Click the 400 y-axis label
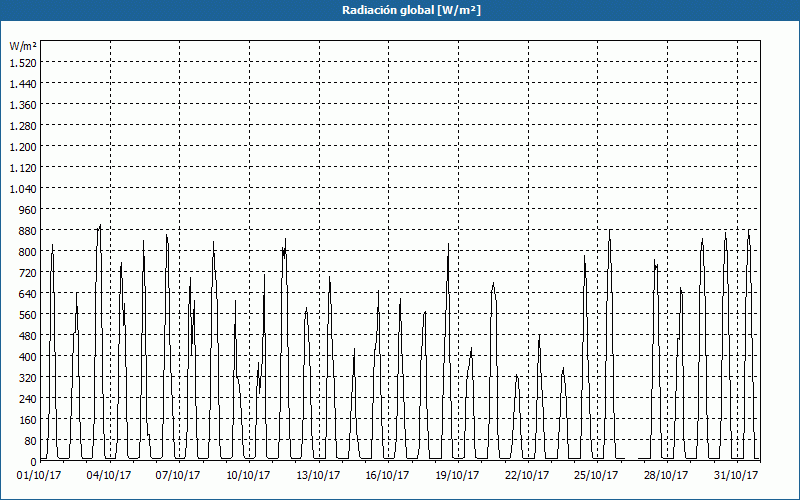The image size is (800, 500). [x=28, y=357]
